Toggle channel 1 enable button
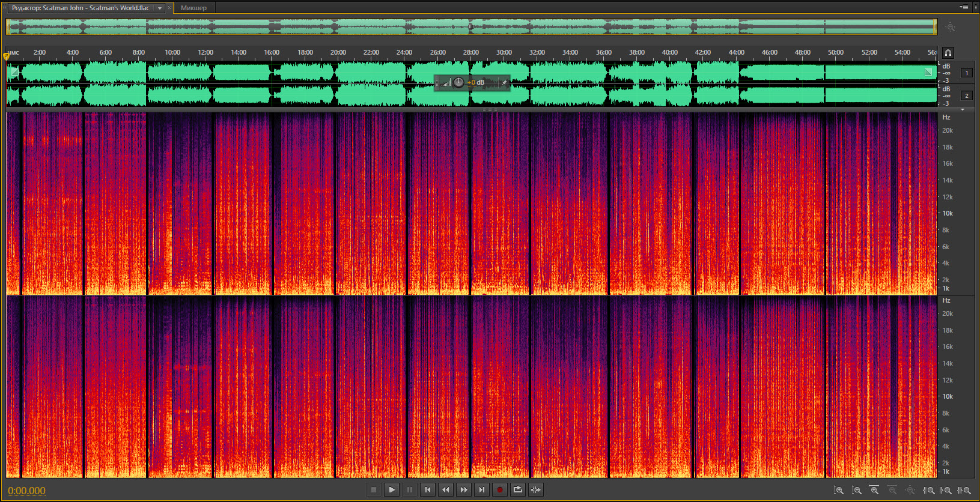The height and width of the screenshot is (502, 980). click(967, 73)
